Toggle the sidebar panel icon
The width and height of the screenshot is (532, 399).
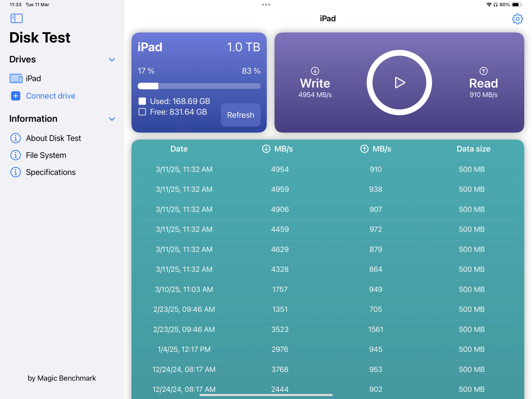[16, 18]
